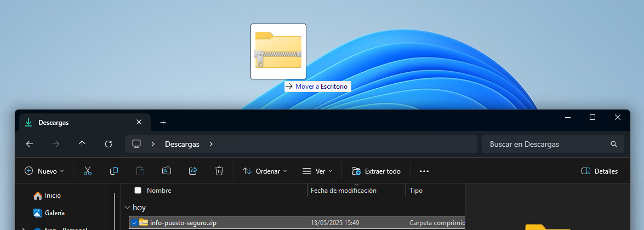Click the zip icon of info-puesto-seguro.zip
Viewport: 644px width, 230px height.
(x=144, y=222)
